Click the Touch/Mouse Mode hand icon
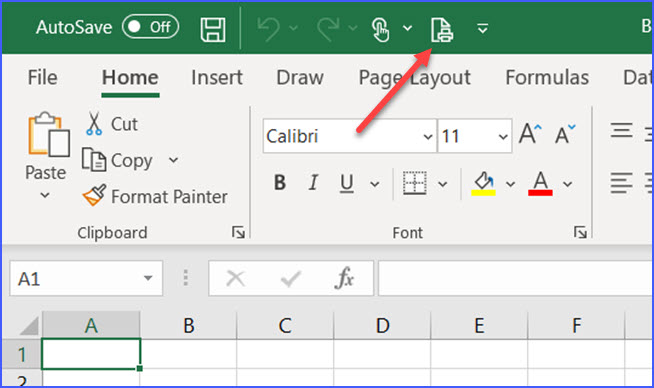Viewport: 654px width, 388px height. point(380,30)
